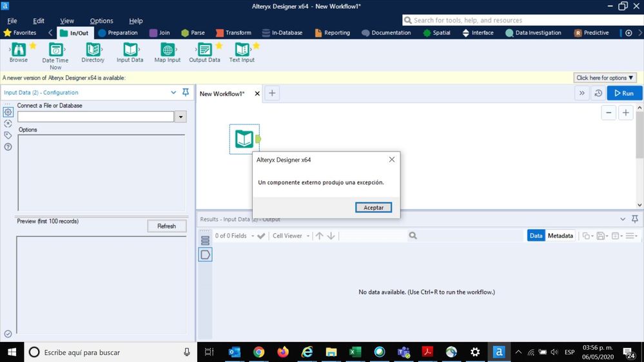Screen dimensions: 644x362
Task: Open the Options menu
Action: (101, 21)
